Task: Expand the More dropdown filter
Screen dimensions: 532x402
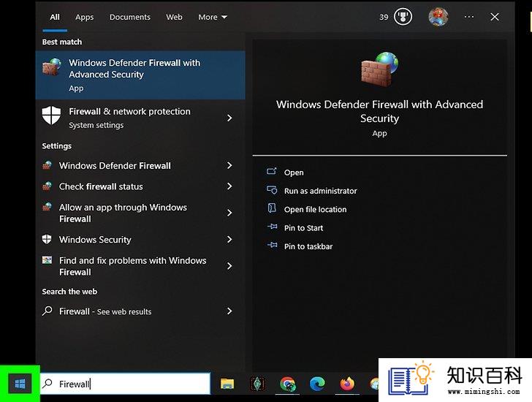Action: (x=213, y=17)
